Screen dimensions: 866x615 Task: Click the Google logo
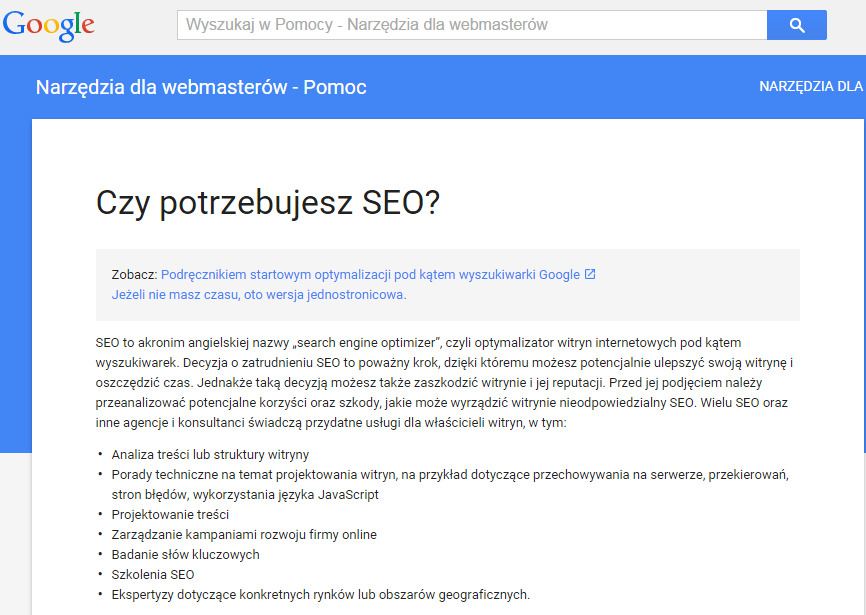point(49,25)
